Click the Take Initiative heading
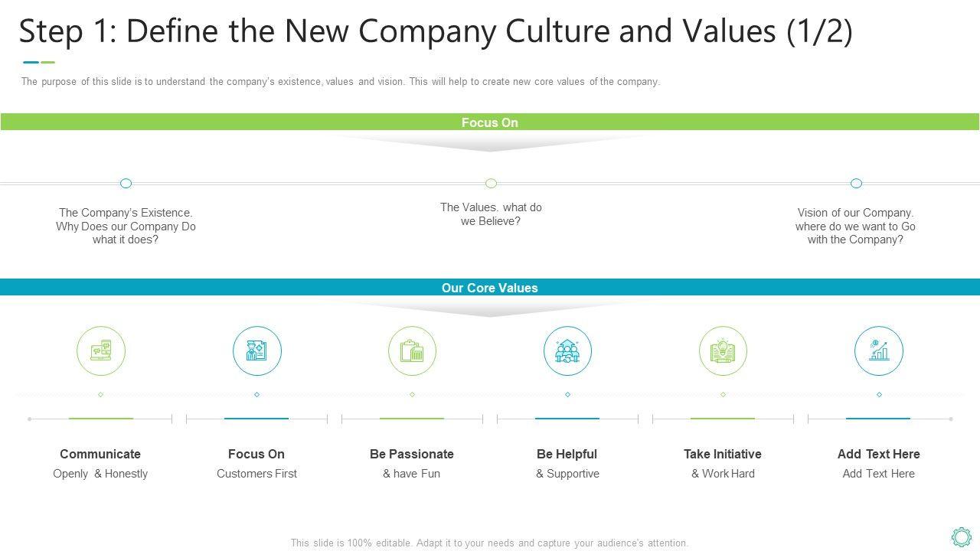 [x=723, y=454]
